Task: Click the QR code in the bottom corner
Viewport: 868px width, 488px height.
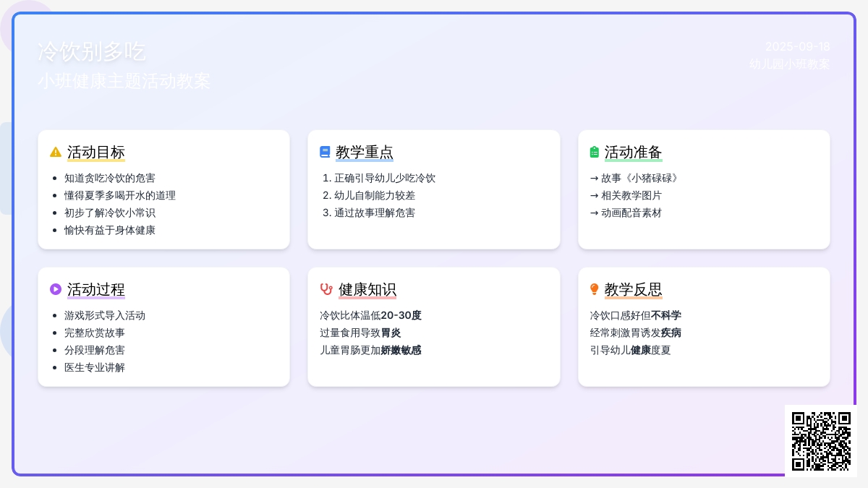Action: [x=821, y=440]
